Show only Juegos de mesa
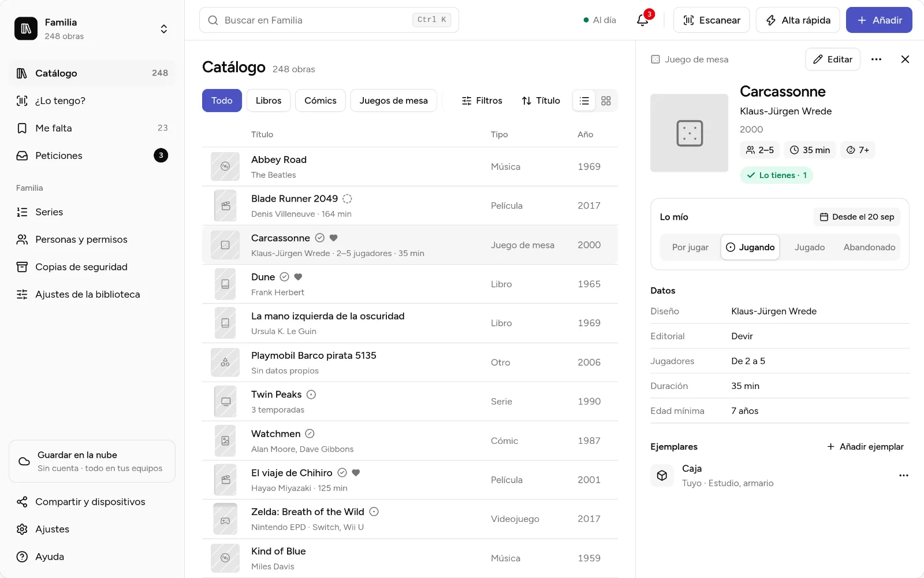The width and height of the screenshot is (924, 578). [394, 101]
